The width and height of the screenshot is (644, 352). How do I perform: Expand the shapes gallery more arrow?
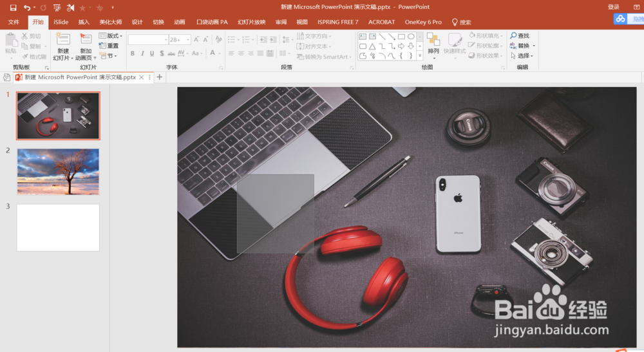pyautogui.click(x=420, y=56)
